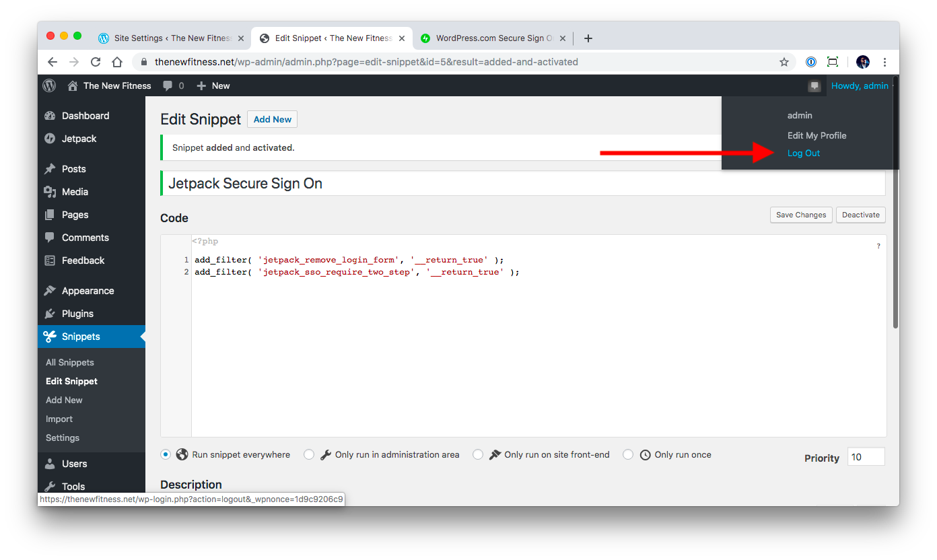This screenshot has height=560, width=937.
Task: Open the Jetpack sidebar item
Action: 92,139
